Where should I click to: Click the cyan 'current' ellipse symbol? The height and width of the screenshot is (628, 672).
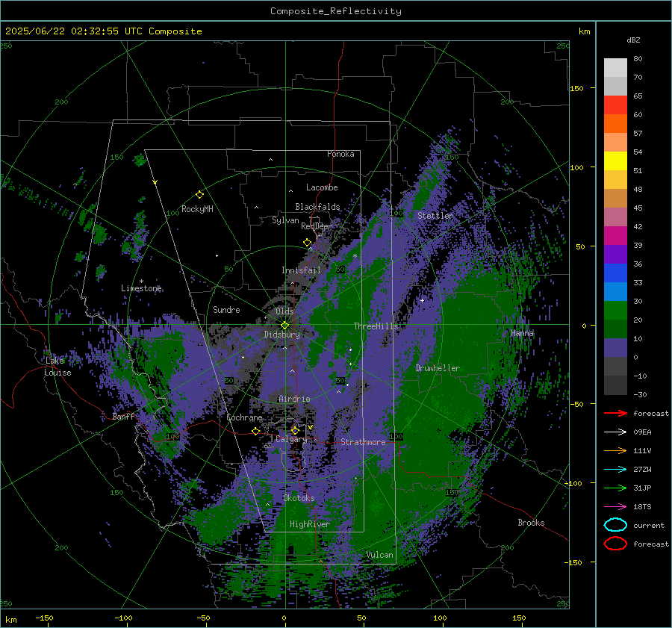pos(615,525)
